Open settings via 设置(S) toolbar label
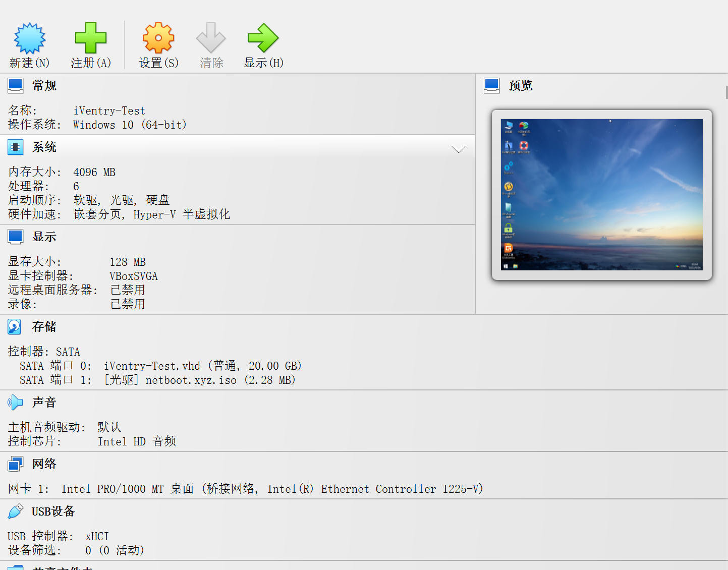728x570 pixels. click(x=158, y=63)
